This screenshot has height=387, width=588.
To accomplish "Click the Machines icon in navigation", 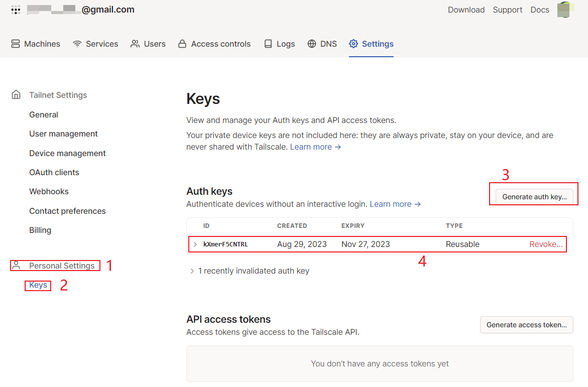I will pyautogui.click(x=16, y=44).
